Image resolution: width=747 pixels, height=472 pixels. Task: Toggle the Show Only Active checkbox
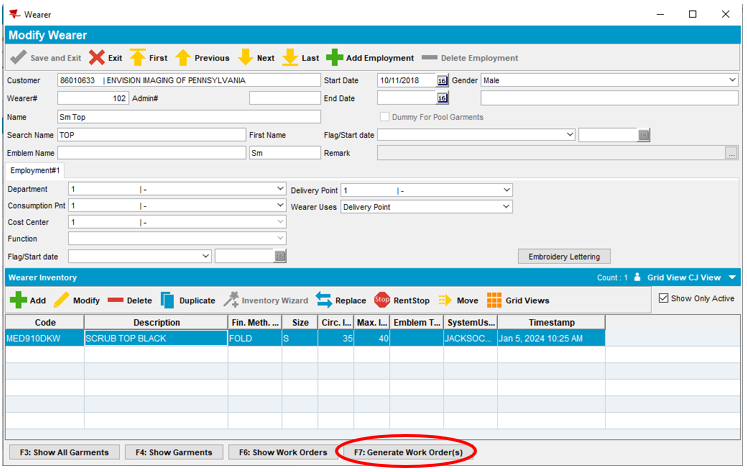(x=664, y=298)
